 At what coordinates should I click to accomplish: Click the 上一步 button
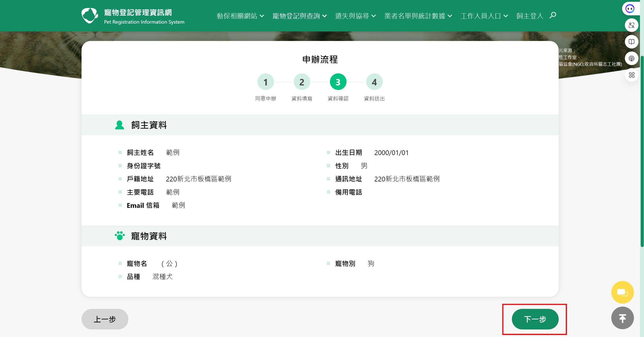click(x=105, y=319)
